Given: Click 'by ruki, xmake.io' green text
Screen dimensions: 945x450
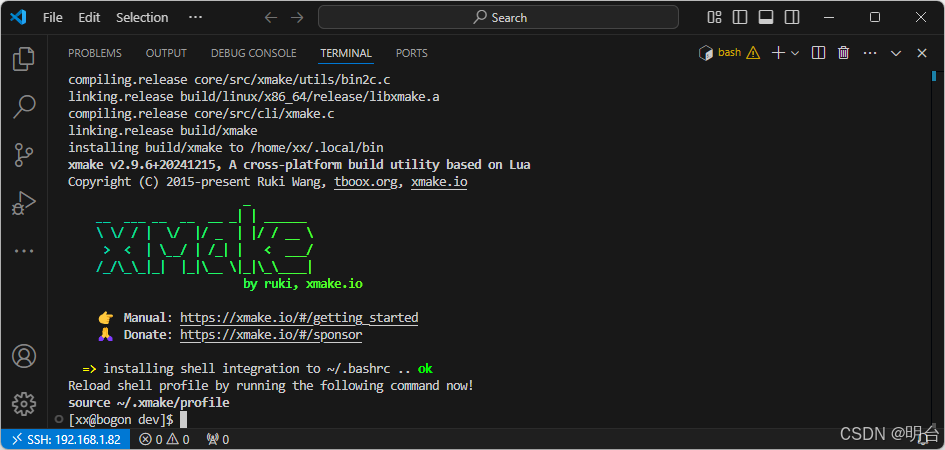Looking at the screenshot, I should pos(303,284).
